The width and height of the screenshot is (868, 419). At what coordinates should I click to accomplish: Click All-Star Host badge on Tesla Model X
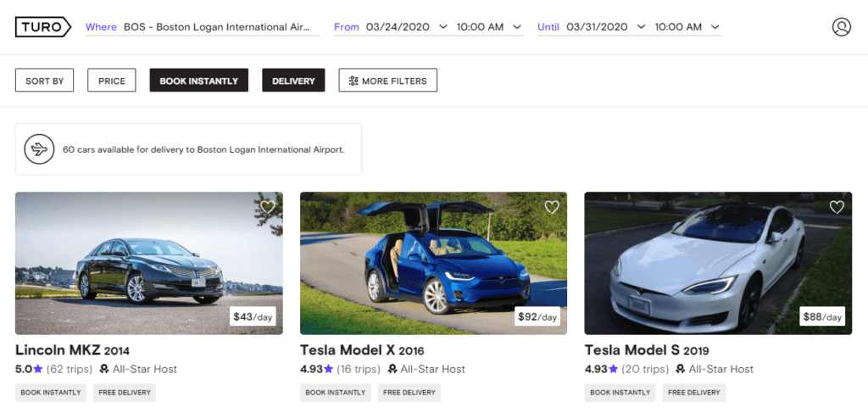tap(426, 369)
